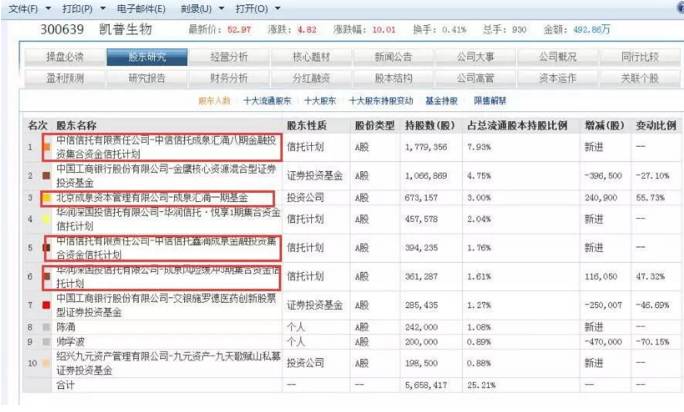Click the gray swatch beside 陈滴
This screenshot has height=412, width=684.
(x=46, y=327)
